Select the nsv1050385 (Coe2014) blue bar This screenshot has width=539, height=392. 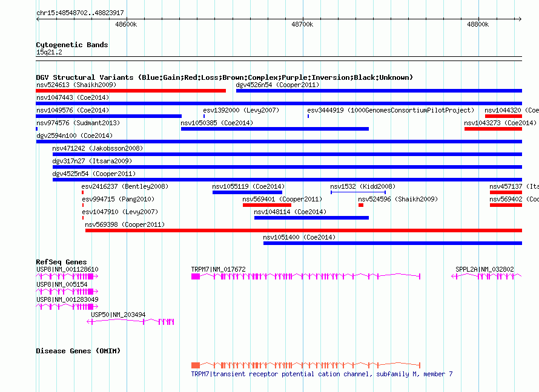coord(275,129)
